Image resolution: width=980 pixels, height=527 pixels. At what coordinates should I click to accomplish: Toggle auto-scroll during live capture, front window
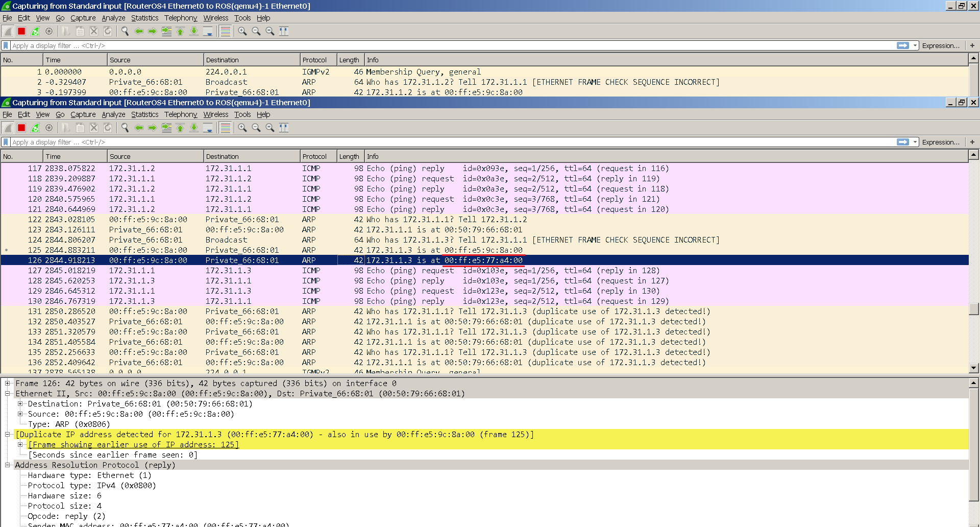208,128
